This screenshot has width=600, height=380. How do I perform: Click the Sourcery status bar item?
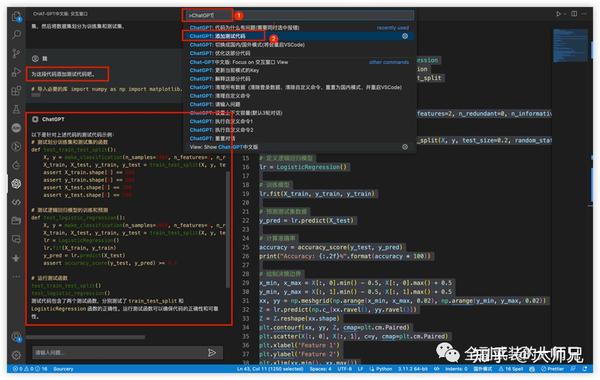[63, 369]
